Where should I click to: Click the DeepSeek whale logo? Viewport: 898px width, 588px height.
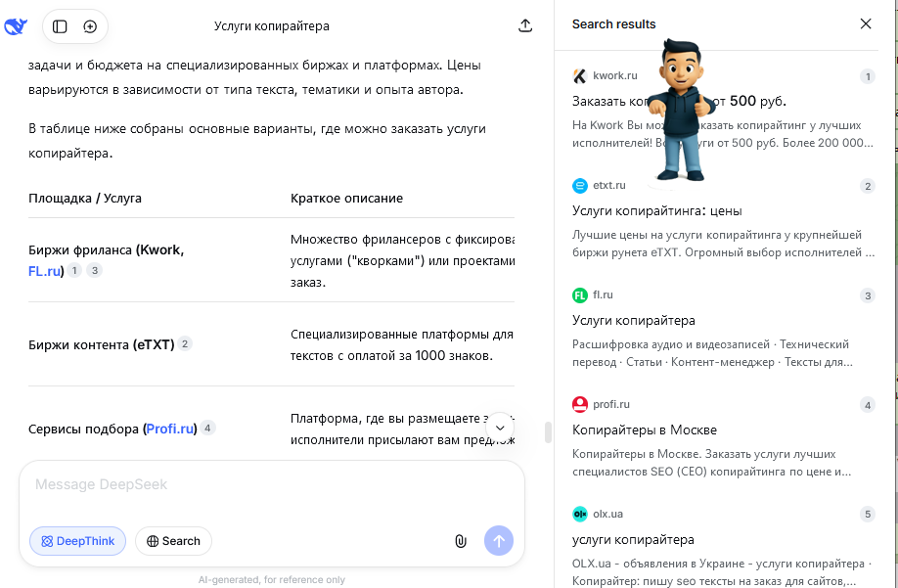click(x=16, y=26)
